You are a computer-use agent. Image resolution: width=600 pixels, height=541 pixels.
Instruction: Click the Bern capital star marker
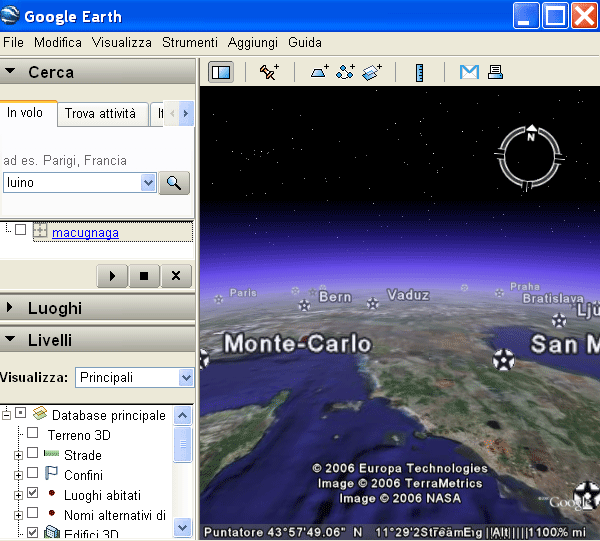[304, 305]
